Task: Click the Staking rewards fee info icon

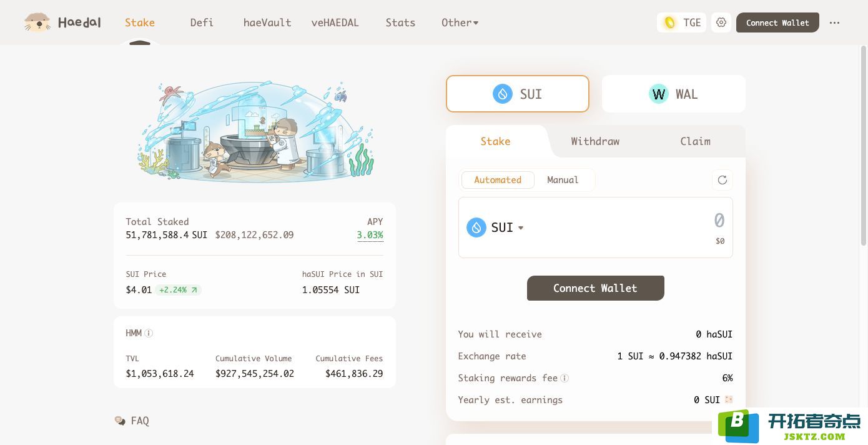Action: pos(565,378)
